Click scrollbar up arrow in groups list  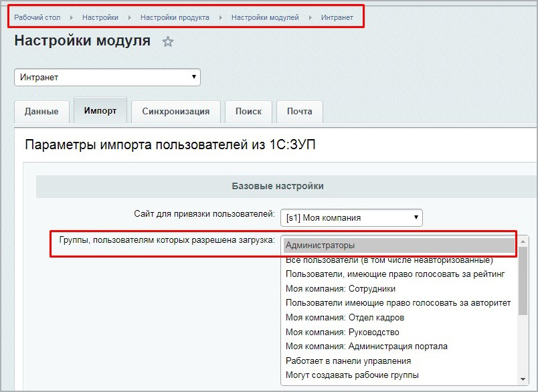coord(523,241)
